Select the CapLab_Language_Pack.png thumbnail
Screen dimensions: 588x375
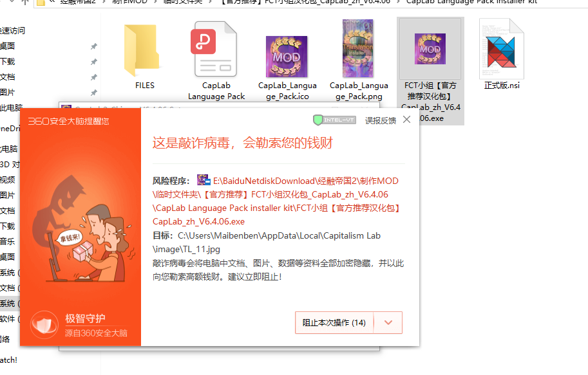357,48
